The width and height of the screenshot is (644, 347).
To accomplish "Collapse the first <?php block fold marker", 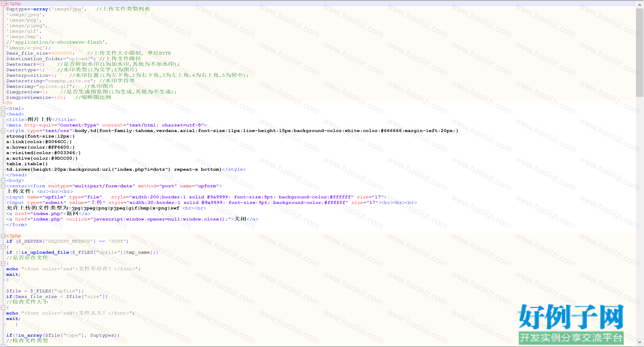I will tap(3, 3).
